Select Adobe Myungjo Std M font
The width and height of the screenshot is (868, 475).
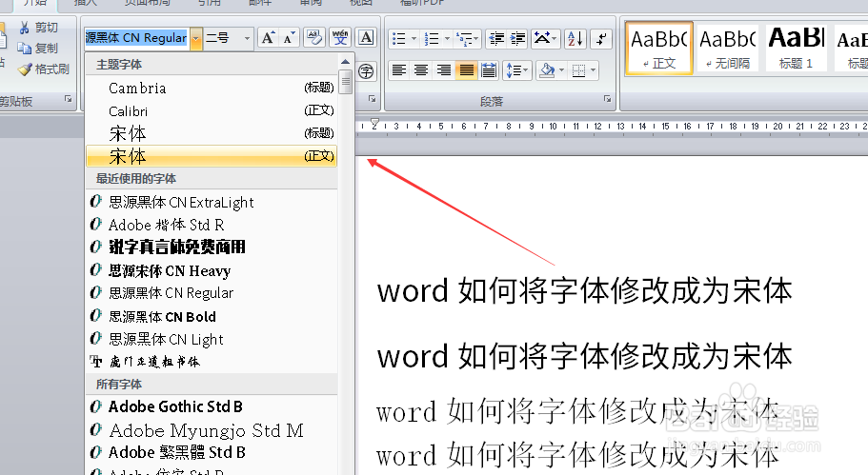pos(212,430)
